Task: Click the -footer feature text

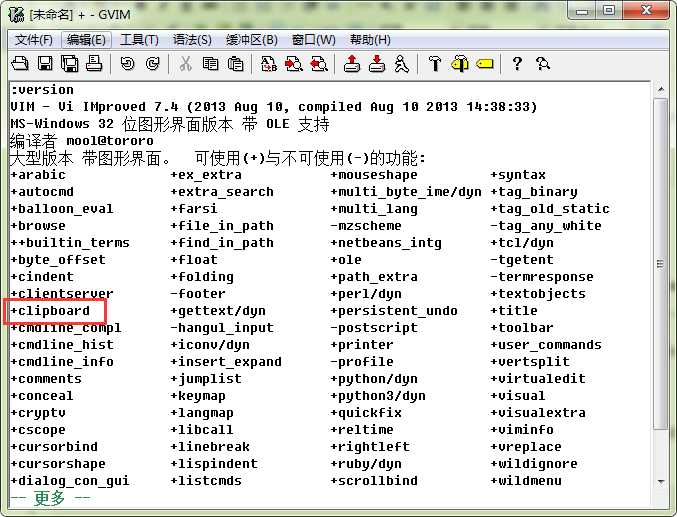Action: 198,294
